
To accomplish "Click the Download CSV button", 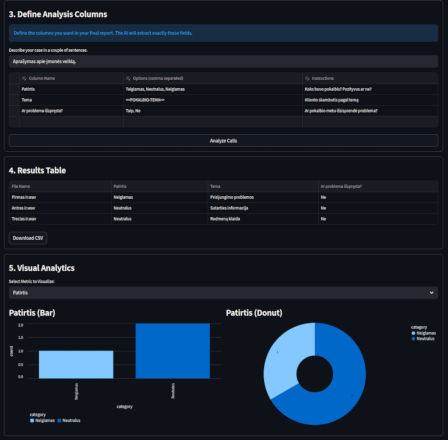I will (x=28, y=238).
